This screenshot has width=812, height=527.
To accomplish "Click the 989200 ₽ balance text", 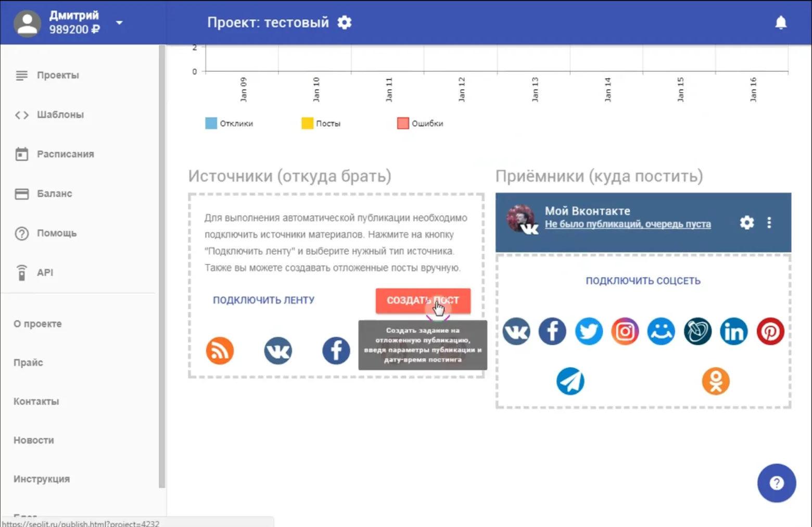I will click(x=74, y=30).
